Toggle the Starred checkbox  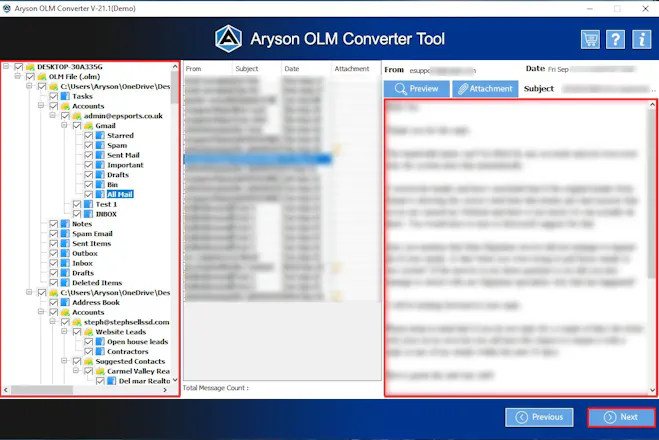coord(88,135)
